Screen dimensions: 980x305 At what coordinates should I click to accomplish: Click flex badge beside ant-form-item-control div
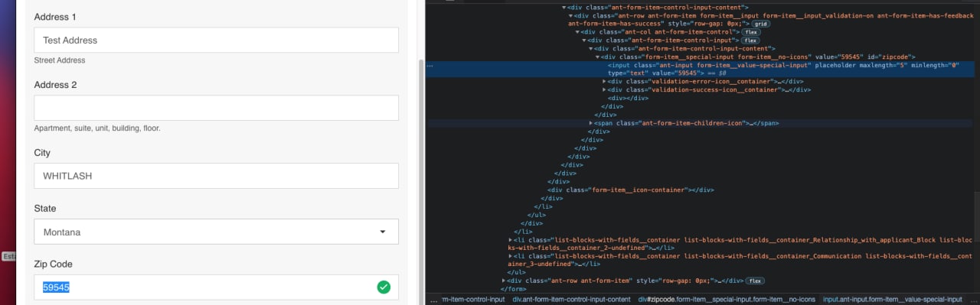point(751,32)
